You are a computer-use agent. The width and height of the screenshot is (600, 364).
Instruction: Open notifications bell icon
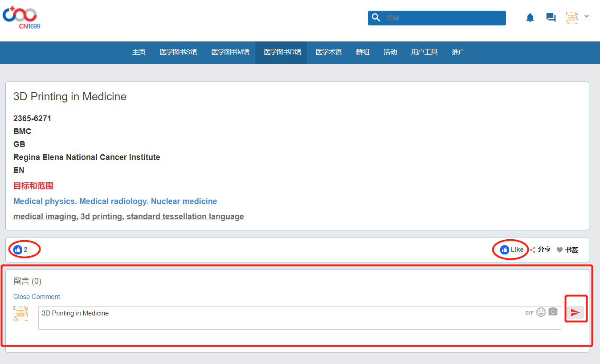click(530, 18)
